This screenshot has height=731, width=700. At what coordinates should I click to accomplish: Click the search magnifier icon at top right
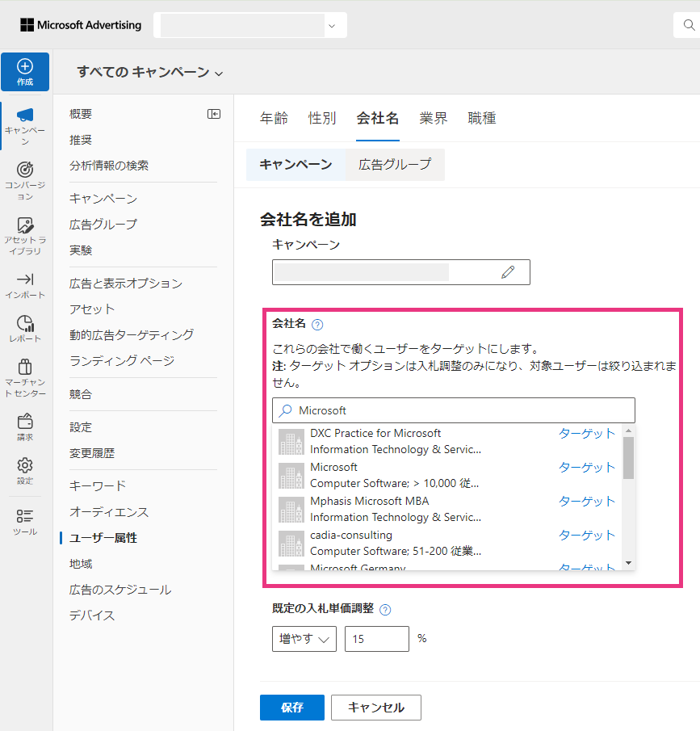689,25
